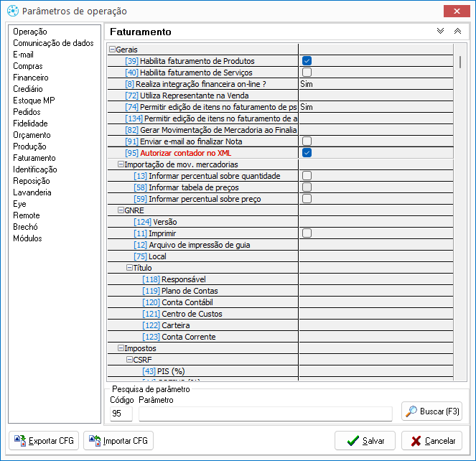Click the Parâmetro search text field

pos(265,414)
